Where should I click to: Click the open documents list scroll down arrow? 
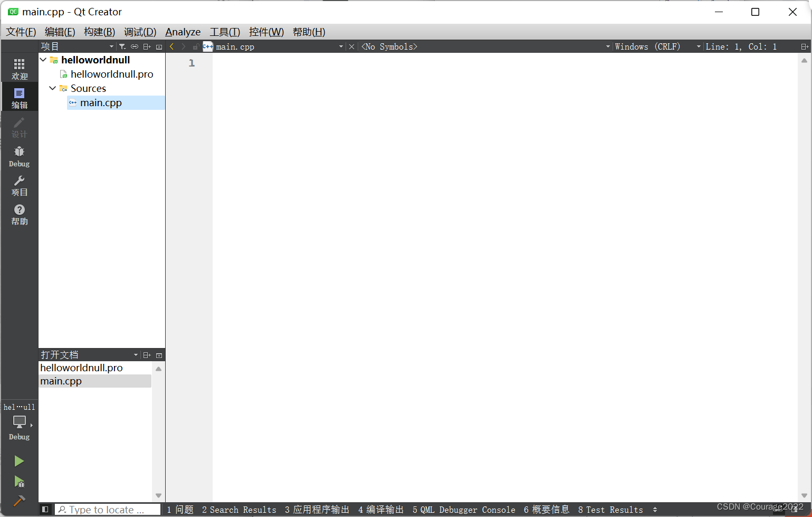click(x=158, y=495)
